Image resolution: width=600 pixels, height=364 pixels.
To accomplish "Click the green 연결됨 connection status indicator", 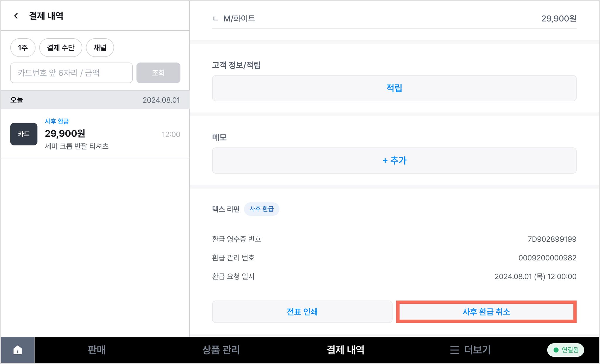I will pyautogui.click(x=565, y=350).
